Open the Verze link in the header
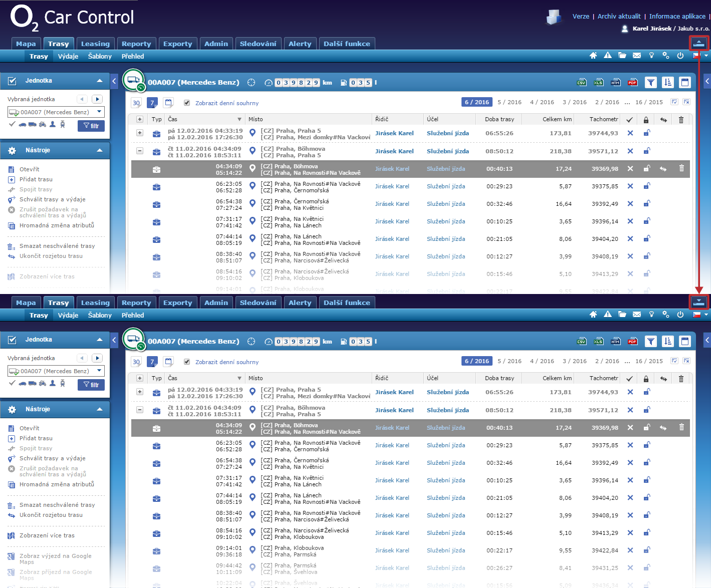Viewport: 711px width, 588px height. pyautogui.click(x=581, y=17)
